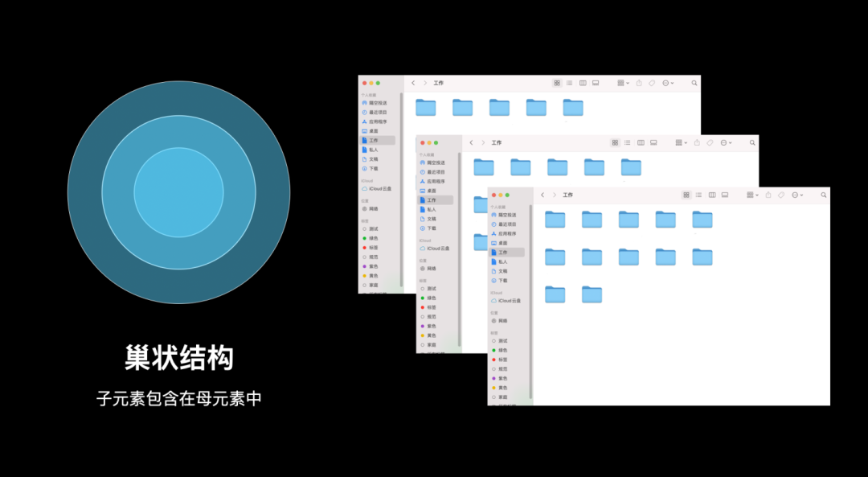
Task: Select first folder in front window's top row
Action: pyautogui.click(x=555, y=220)
